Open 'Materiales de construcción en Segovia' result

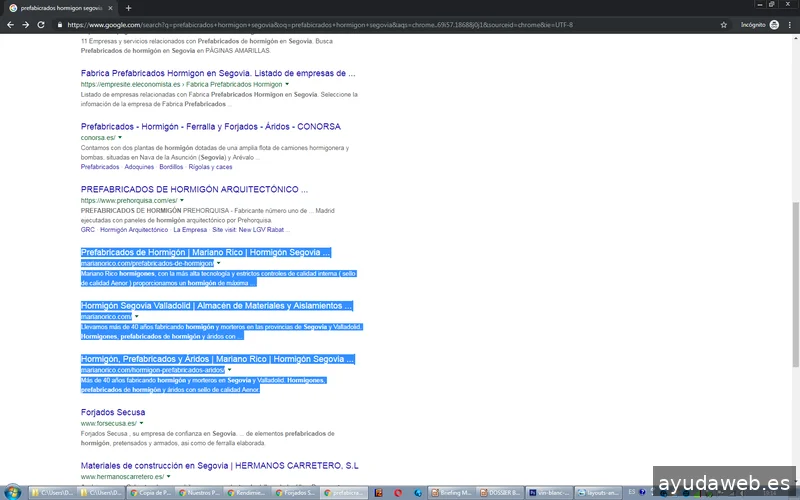coord(219,466)
